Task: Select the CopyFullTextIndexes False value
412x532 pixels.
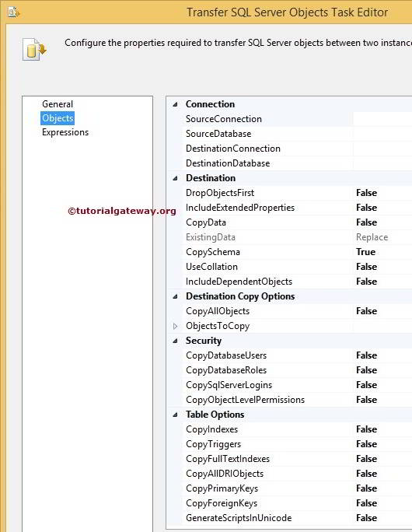Action: (x=367, y=459)
